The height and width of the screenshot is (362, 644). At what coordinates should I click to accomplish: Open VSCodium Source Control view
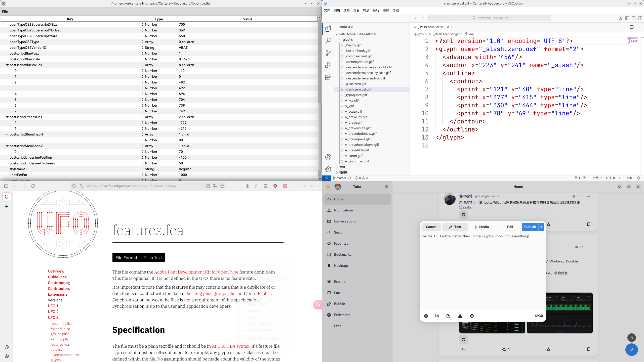pos(328,53)
